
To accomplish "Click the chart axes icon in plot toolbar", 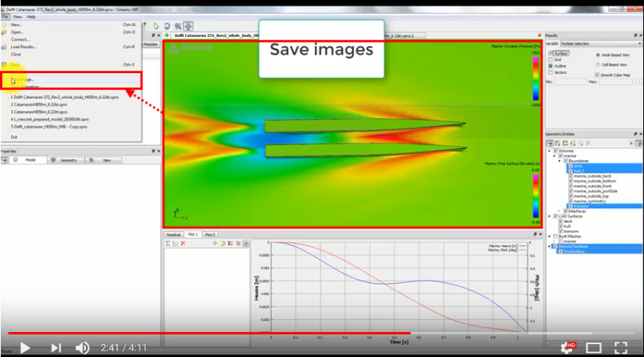I will [175, 244].
